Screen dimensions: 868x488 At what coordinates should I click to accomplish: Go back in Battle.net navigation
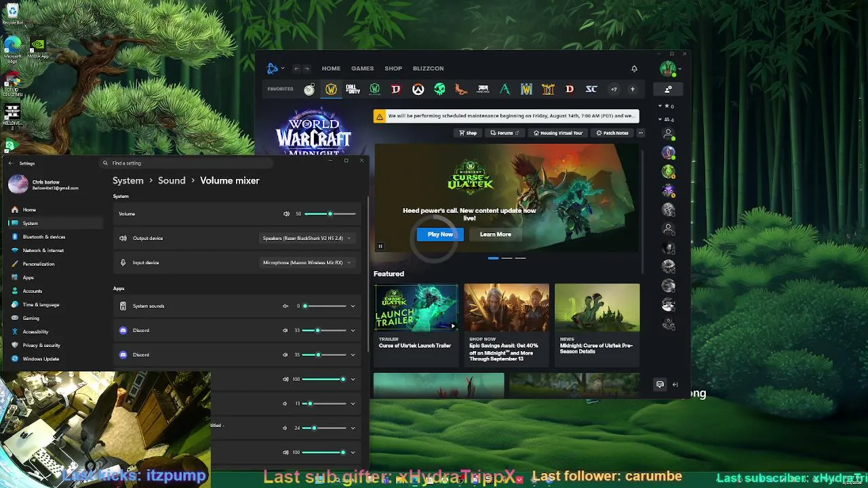[296, 68]
